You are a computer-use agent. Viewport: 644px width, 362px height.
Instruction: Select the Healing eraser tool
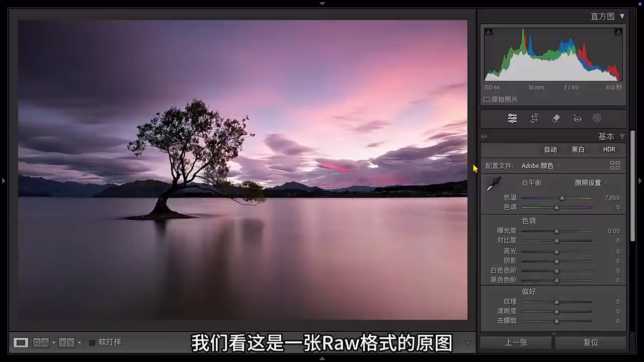pos(556,119)
